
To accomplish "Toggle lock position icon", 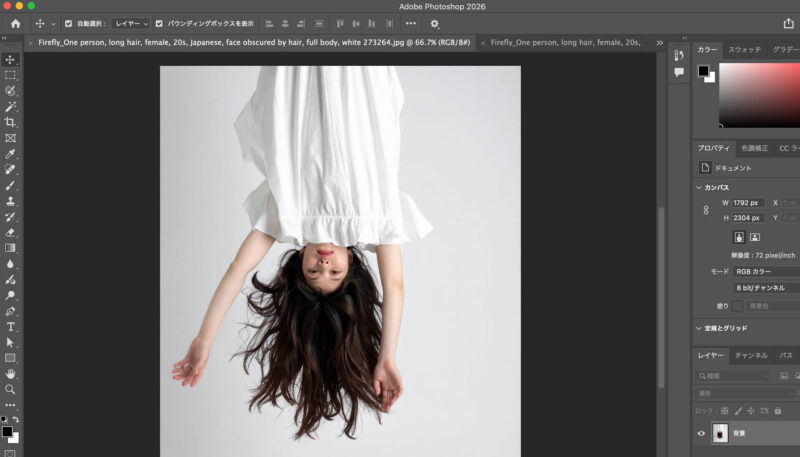I will coord(751,411).
